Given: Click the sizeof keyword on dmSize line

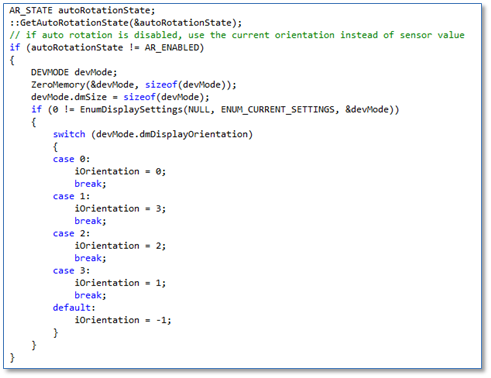Looking at the screenshot, I should point(139,97).
